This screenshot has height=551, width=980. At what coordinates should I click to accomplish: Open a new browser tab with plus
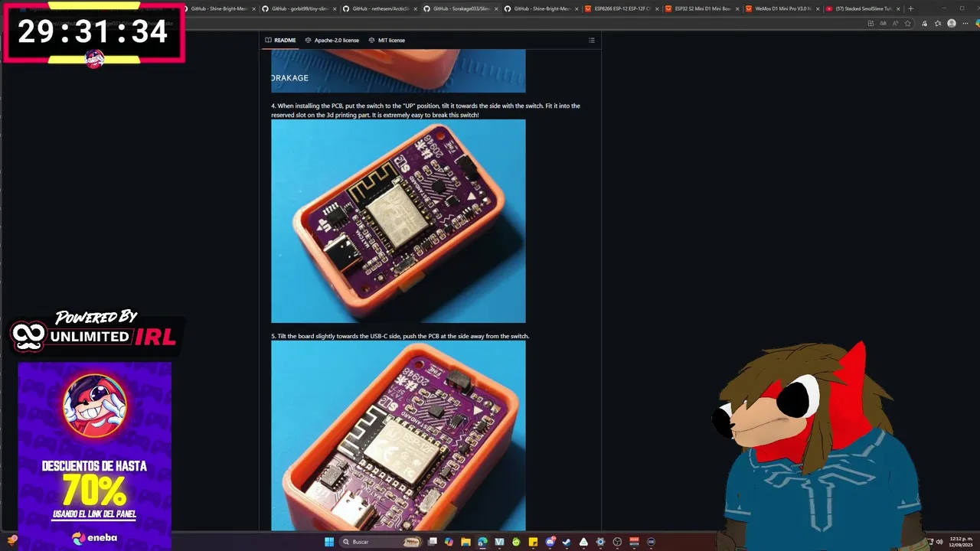(910, 8)
